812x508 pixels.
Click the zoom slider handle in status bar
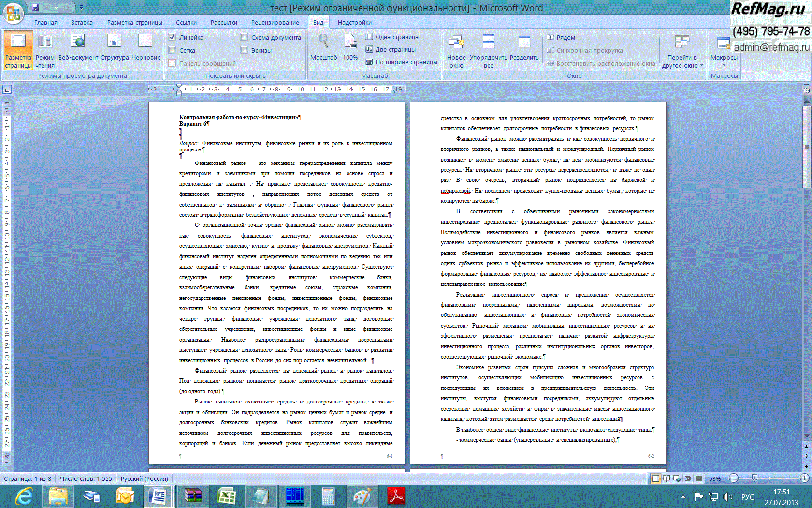tap(754, 478)
